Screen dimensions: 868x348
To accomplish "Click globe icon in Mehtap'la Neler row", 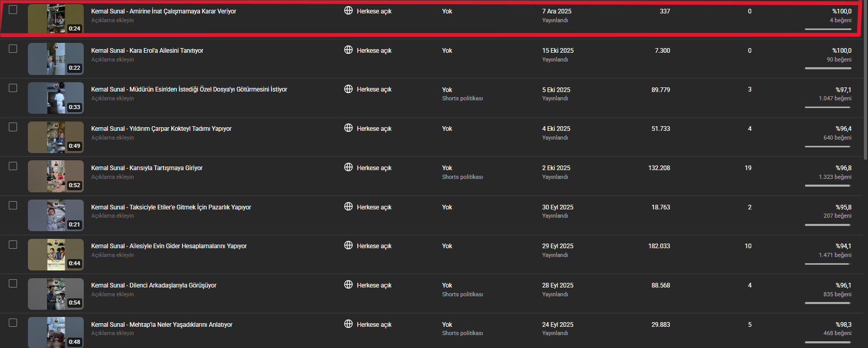I will pos(348,324).
